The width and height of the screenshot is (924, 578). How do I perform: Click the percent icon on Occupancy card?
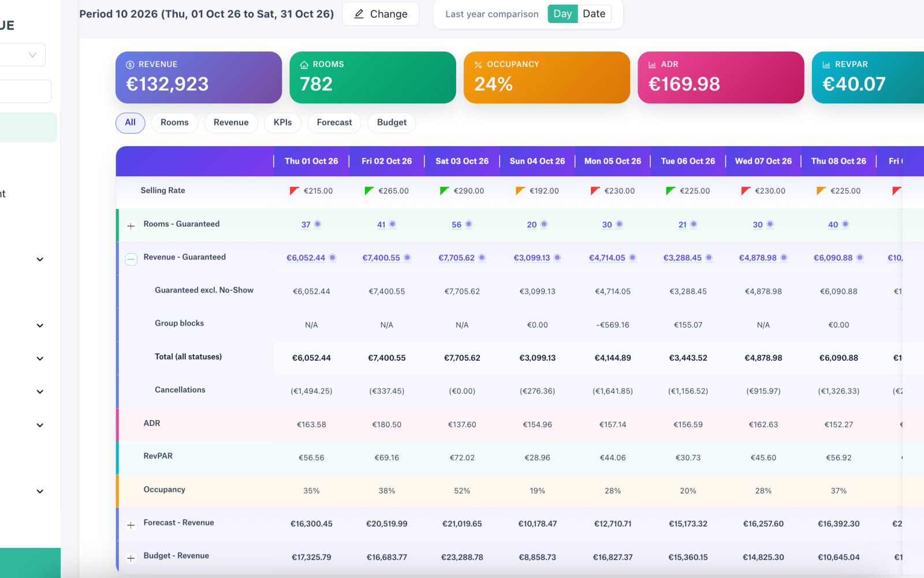tap(478, 65)
